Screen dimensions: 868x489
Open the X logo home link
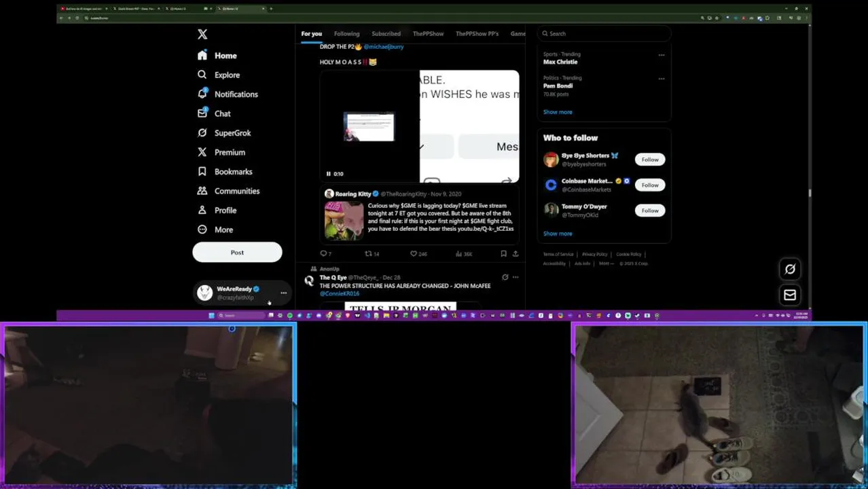[202, 34]
